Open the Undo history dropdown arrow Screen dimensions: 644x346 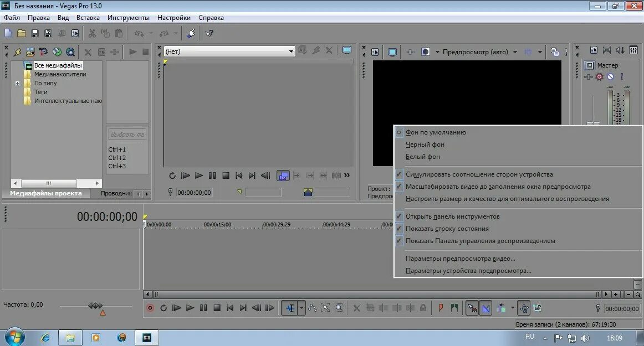click(151, 33)
